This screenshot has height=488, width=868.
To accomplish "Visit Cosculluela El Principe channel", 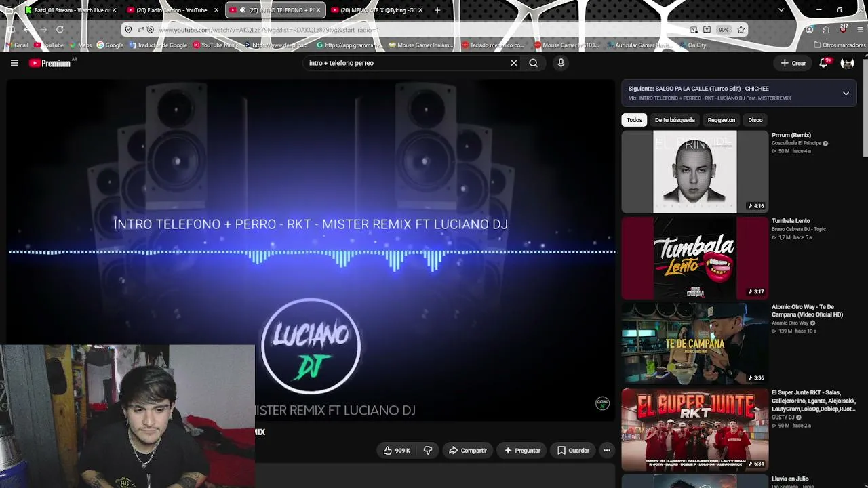I will [x=796, y=143].
